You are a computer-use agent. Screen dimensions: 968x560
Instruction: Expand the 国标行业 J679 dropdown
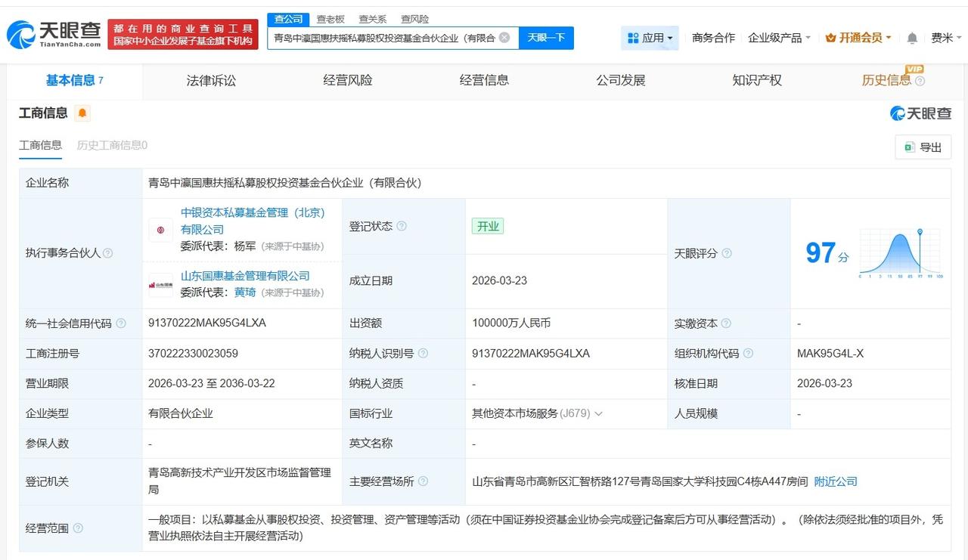598,413
